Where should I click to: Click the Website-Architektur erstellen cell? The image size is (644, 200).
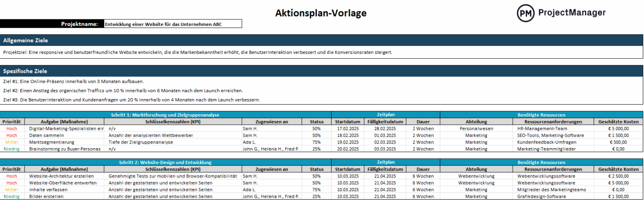tap(62, 176)
